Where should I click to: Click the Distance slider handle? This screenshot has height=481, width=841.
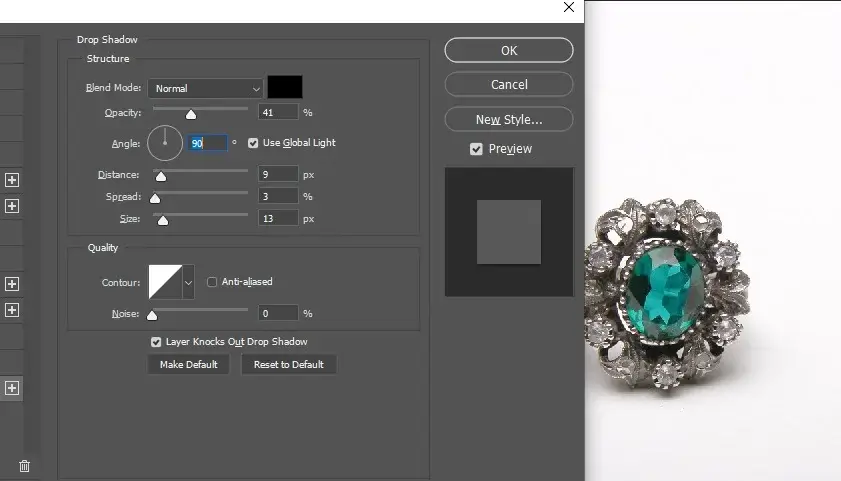click(160, 176)
